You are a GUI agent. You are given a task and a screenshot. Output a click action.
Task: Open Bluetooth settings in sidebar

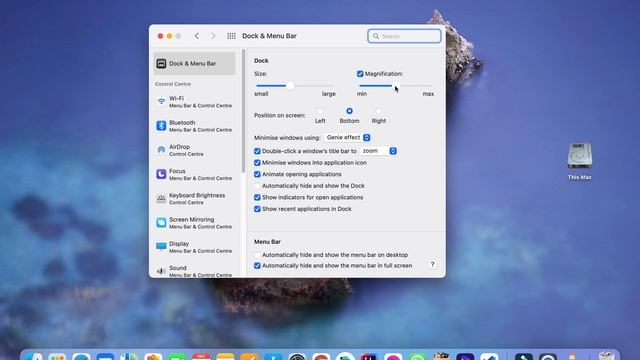pyautogui.click(x=194, y=126)
